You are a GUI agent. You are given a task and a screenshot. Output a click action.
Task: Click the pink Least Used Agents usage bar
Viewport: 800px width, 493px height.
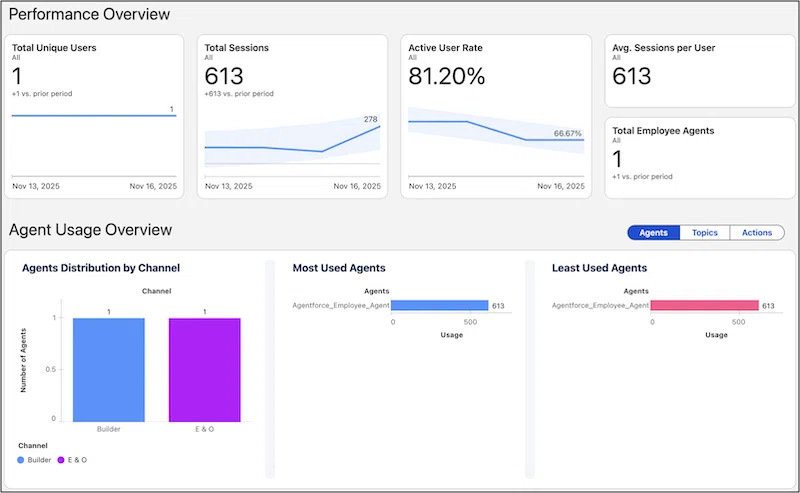pos(705,305)
